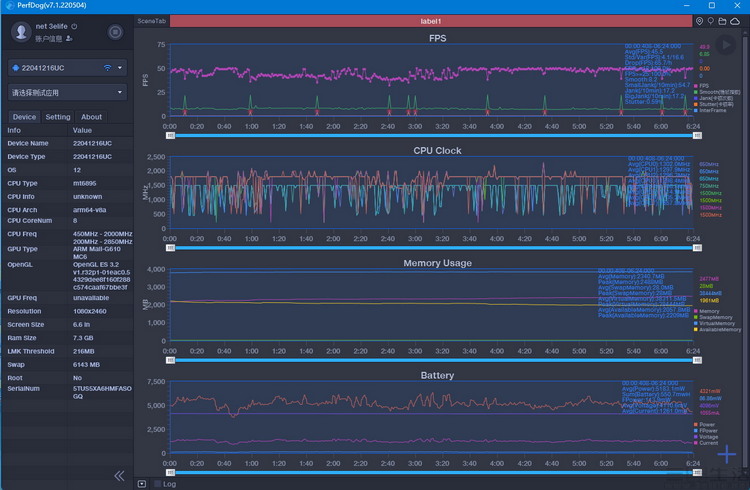750x490 pixels.
Task: Open the folder icon in the top toolbar
Action: click(722, 21)
